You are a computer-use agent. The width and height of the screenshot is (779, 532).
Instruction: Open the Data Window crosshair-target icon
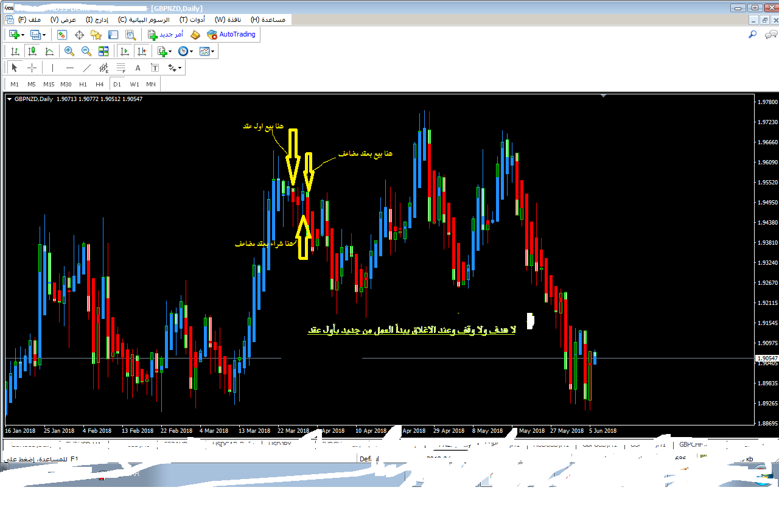(x=79, y=35)
